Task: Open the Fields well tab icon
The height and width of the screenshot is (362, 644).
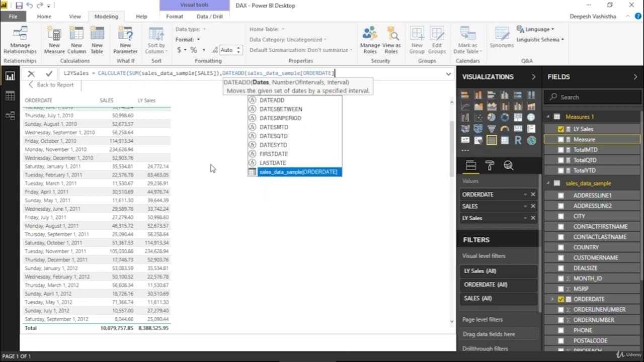Action: coord(471,165)
